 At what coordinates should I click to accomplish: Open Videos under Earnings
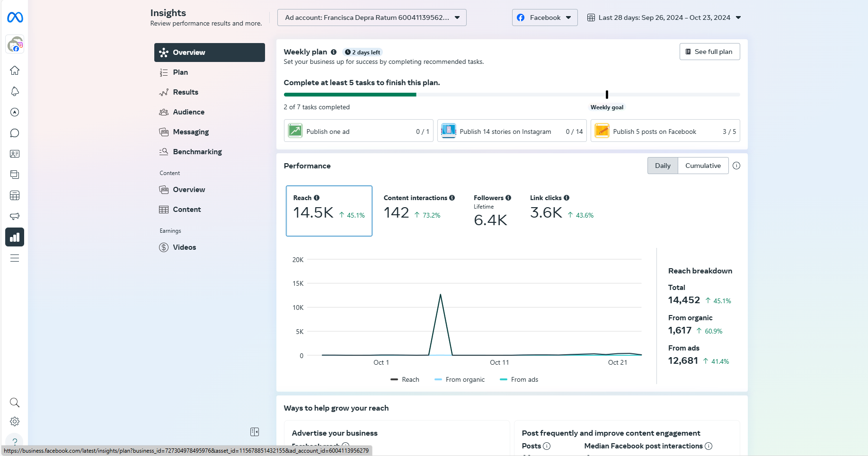click(x=210, y=247)
